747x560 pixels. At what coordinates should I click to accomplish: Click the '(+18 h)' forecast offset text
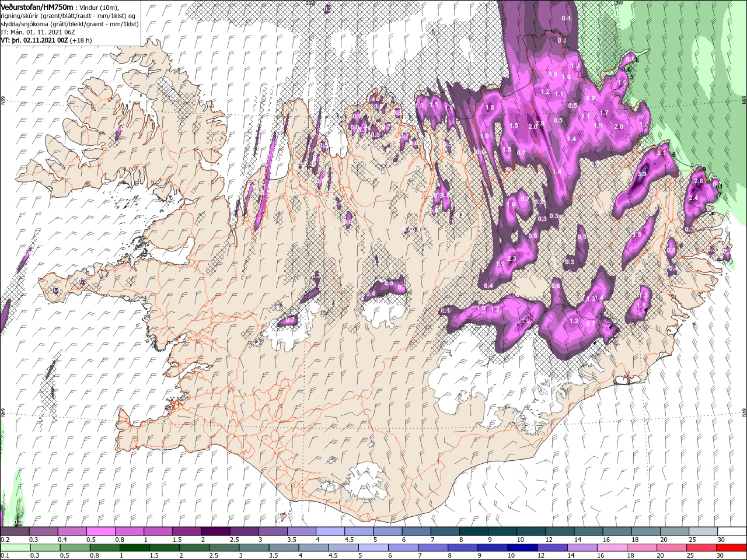(x=81, y=41)
